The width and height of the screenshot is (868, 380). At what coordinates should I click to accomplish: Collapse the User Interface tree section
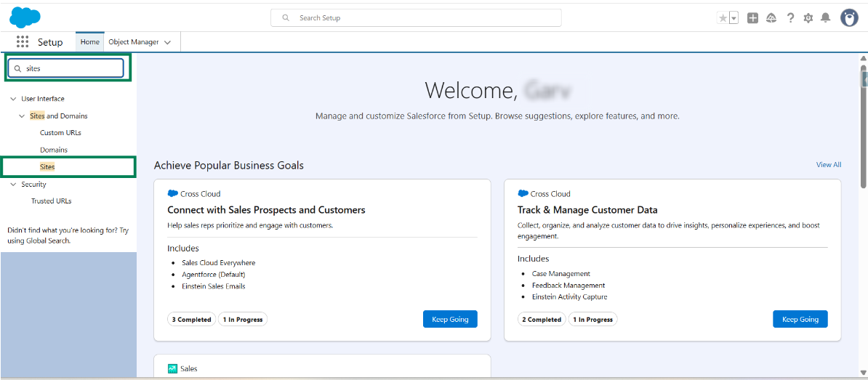point(13,99)
